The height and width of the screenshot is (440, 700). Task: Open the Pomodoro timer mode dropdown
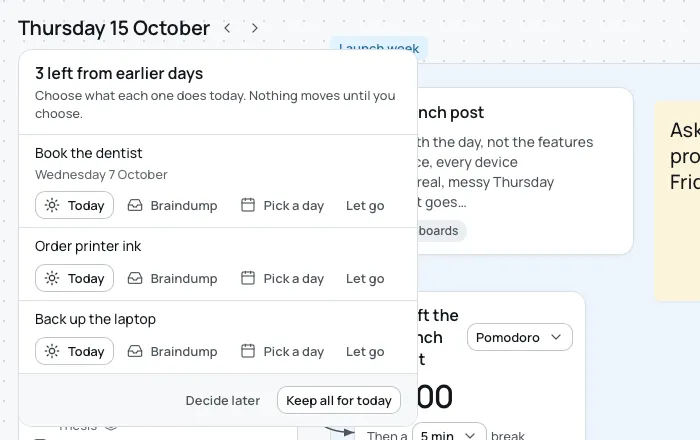pos(520,337)
